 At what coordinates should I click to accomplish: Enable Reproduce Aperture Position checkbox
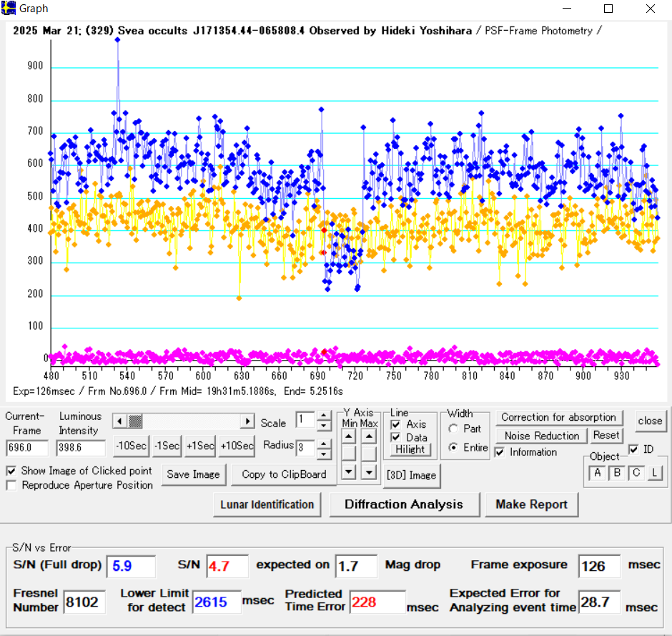11,485
